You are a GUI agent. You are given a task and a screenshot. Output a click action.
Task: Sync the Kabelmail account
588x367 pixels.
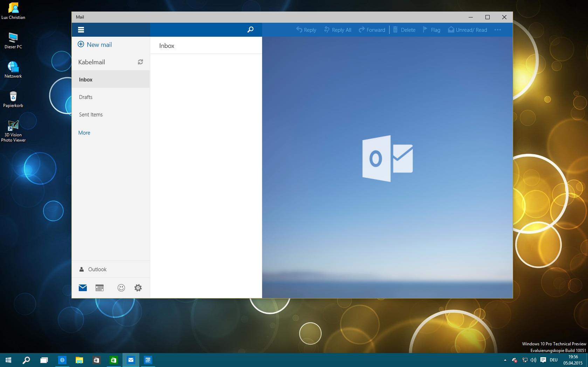coord(140,62)
